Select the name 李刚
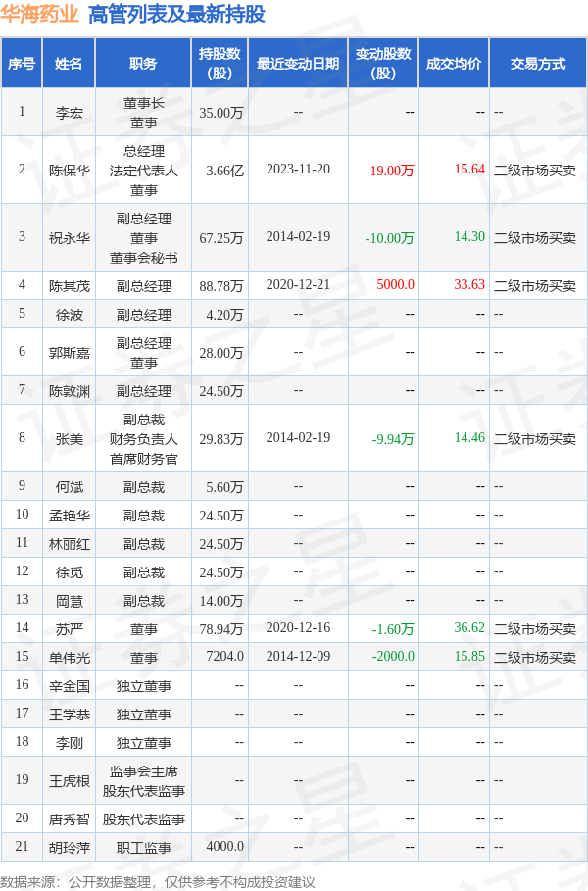Image resolution: width=588 pixels, height=891 pixels. coord(70,743)
